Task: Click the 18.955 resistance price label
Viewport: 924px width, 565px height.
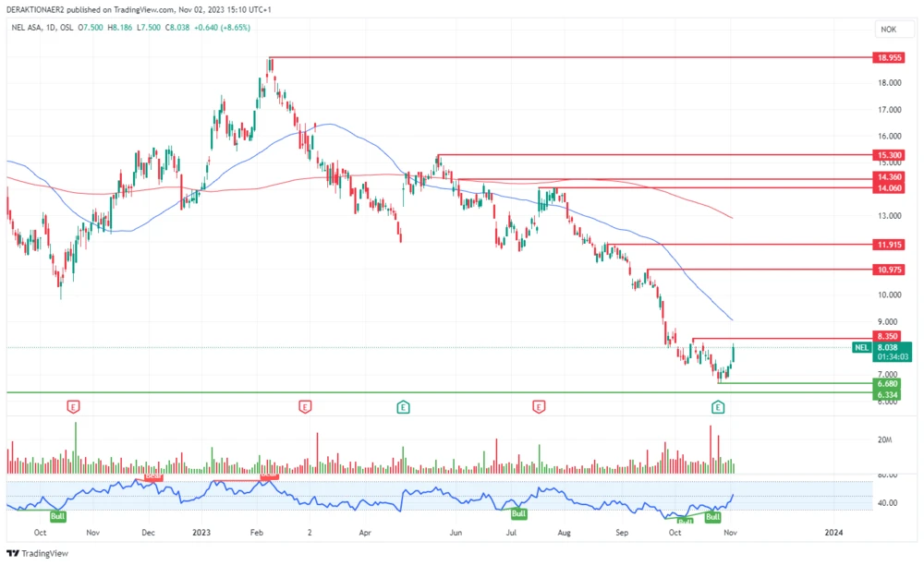Action: [x=890, y=57]
